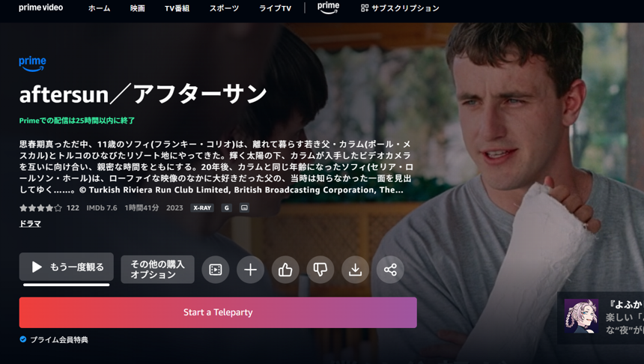This screenshot has width=644, height=364.
Task: Add Aftersun to watchlist with plus icon
Action: click(251, 270)
